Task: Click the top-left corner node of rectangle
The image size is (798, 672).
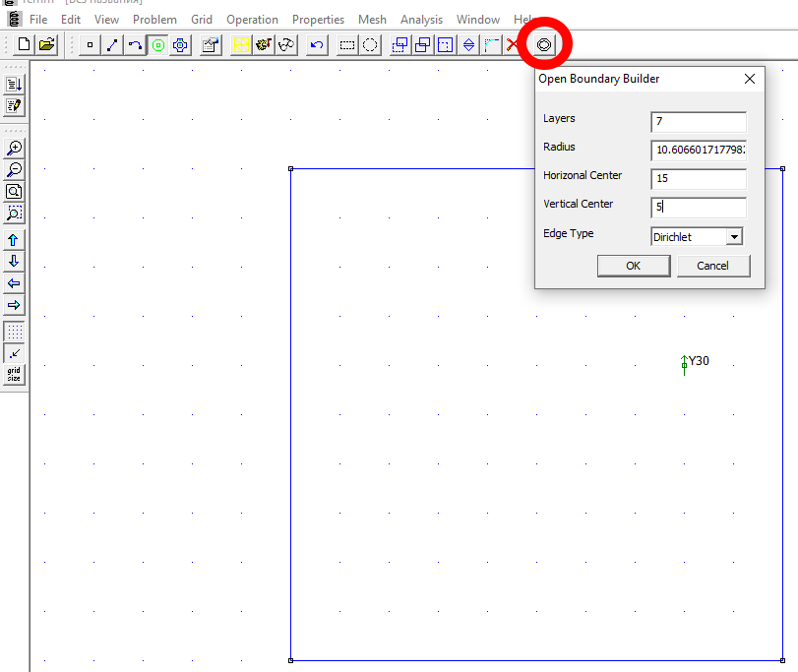Action: [x=290, y=168]
